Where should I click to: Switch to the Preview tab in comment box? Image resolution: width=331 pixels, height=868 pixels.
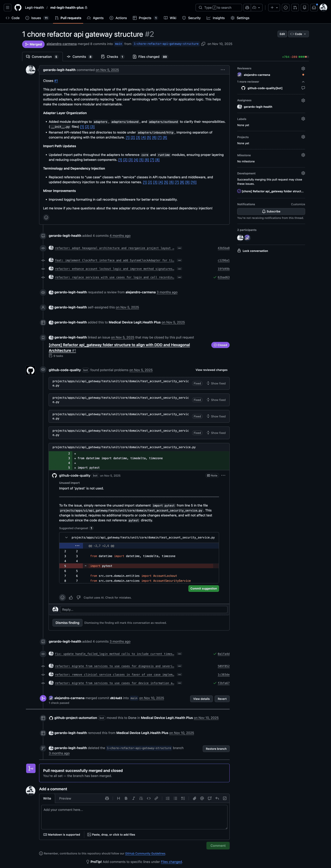coord(65,798)
